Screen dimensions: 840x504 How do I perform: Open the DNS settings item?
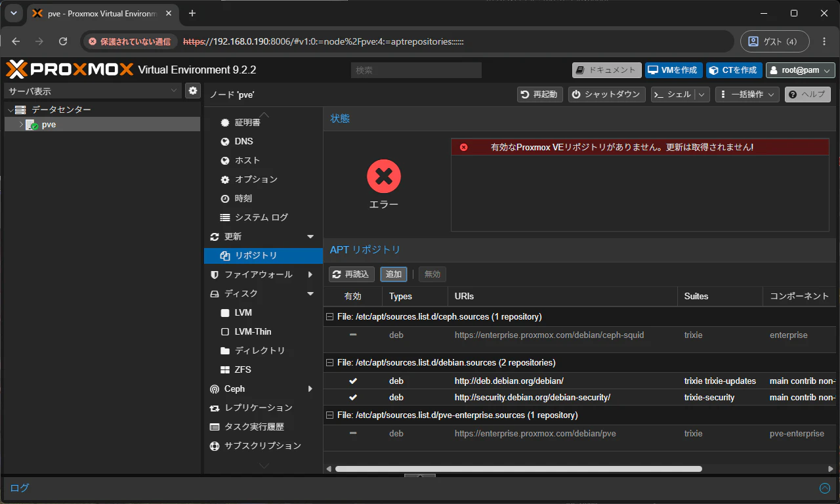pos(243,141)
